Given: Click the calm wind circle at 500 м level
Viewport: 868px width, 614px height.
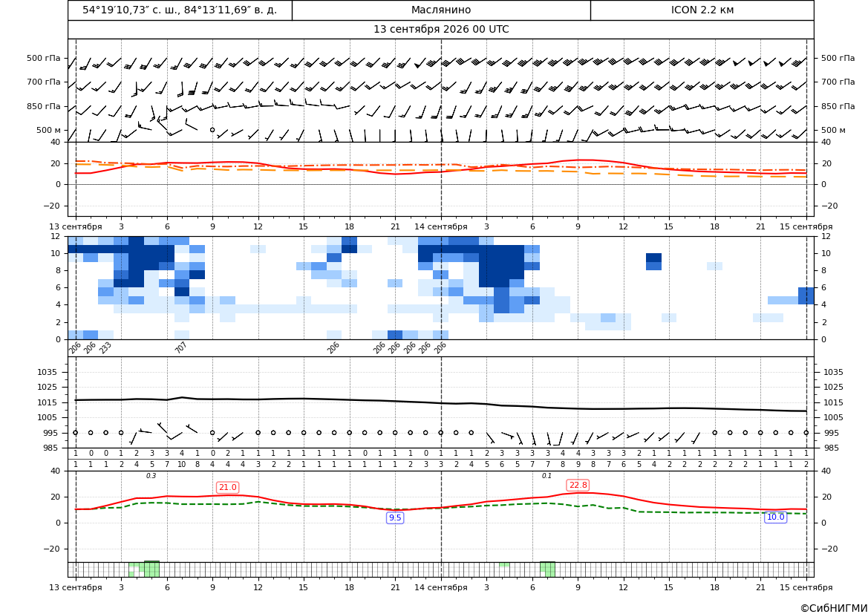Looking at the screenshot, I should 212,129.
